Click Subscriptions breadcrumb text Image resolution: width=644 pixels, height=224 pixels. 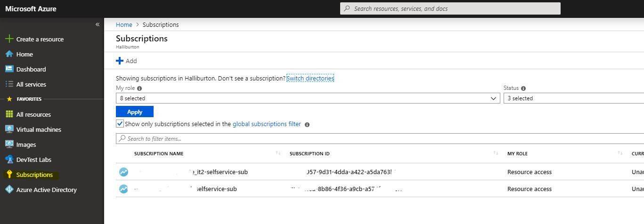[161, 24]
